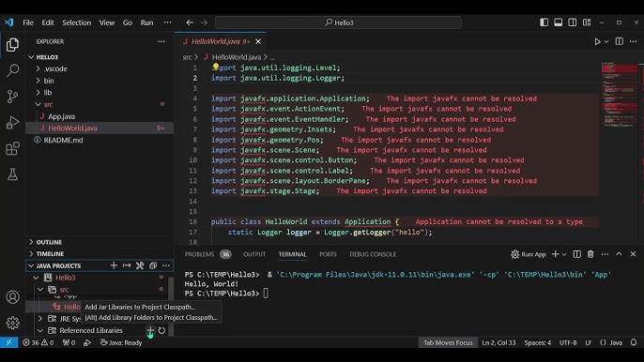Open the Source Control view
This screenshot has width=644, height=362.
pyautogui.click(x=13, y=97)
